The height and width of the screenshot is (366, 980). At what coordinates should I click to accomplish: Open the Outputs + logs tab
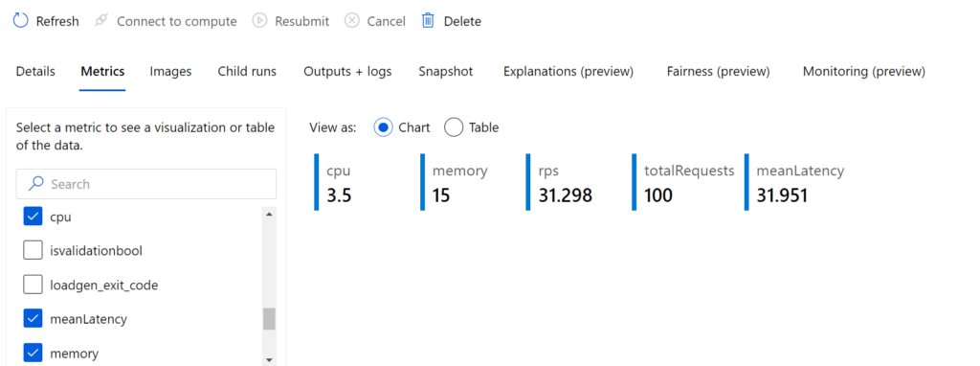click(x=347, y=71)
